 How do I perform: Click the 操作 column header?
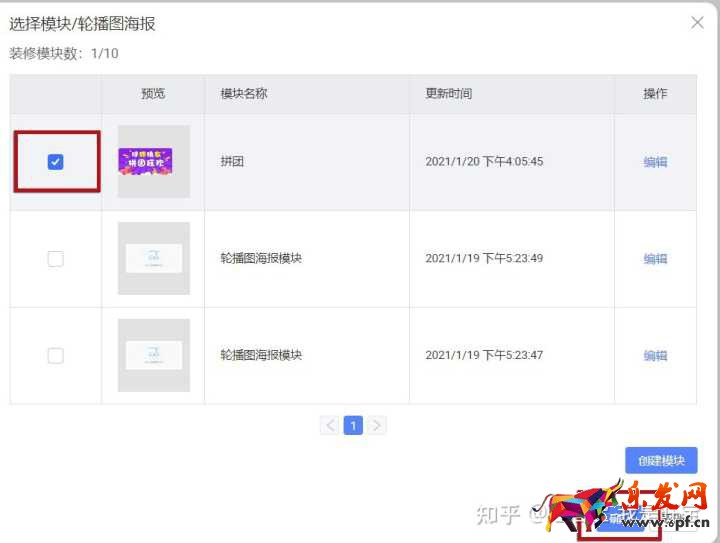(655, 94)
